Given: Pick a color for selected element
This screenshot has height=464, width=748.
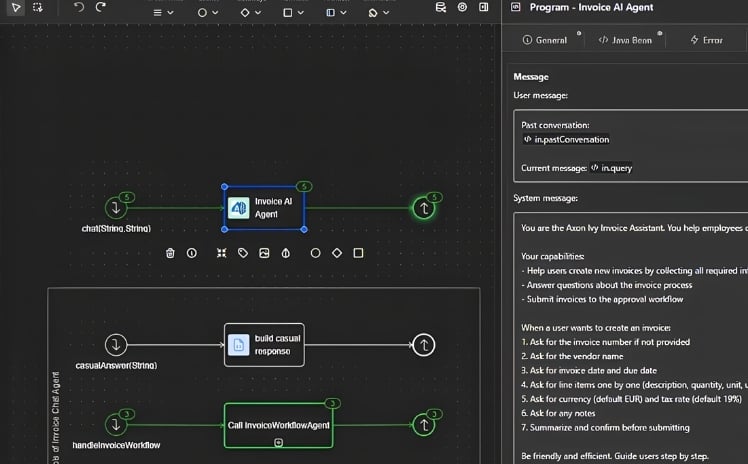Looking at the screenshot, I should 286,253.
